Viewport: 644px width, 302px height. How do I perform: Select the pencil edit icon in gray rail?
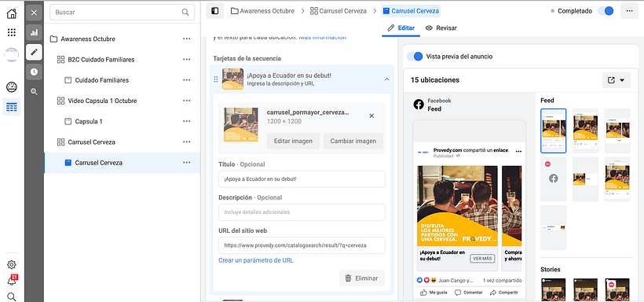coord(34,52)
